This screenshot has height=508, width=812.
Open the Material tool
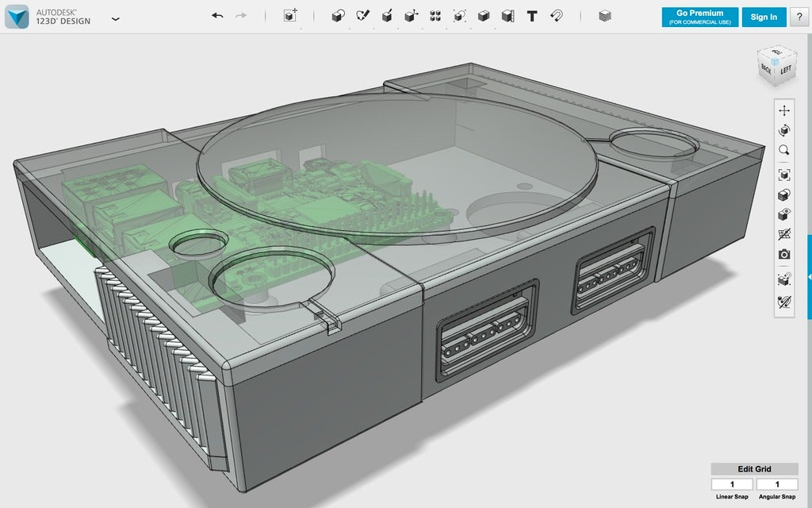[x=605, y=16]
